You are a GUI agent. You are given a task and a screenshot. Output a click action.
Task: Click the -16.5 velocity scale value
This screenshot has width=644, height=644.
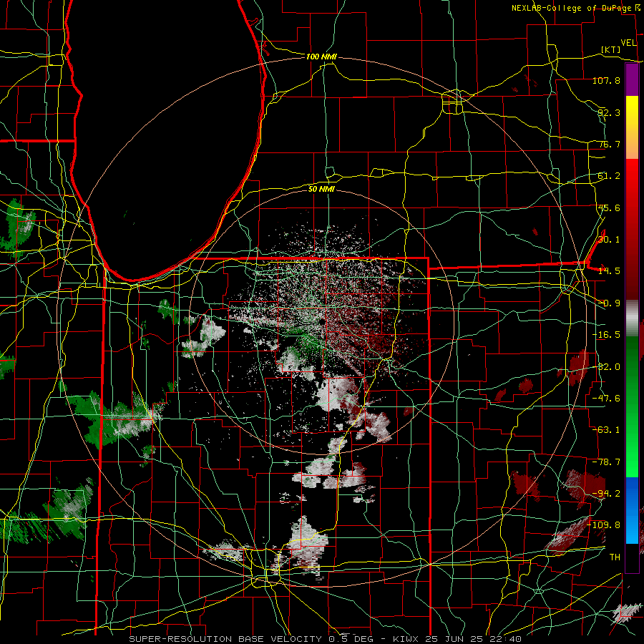click(606, 335)
